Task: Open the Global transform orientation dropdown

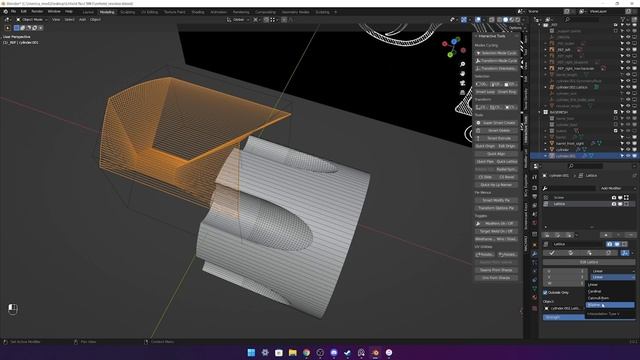Action: (x=238, y=20)
